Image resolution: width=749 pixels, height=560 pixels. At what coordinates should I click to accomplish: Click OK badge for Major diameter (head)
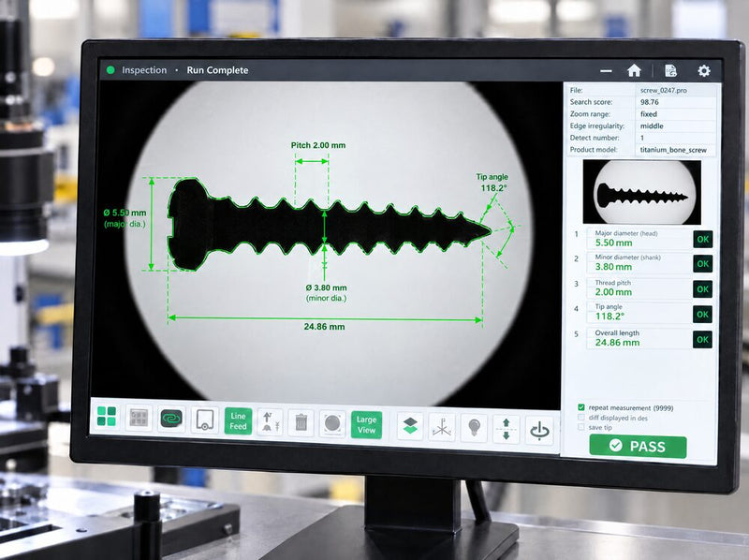pos(703,239)
